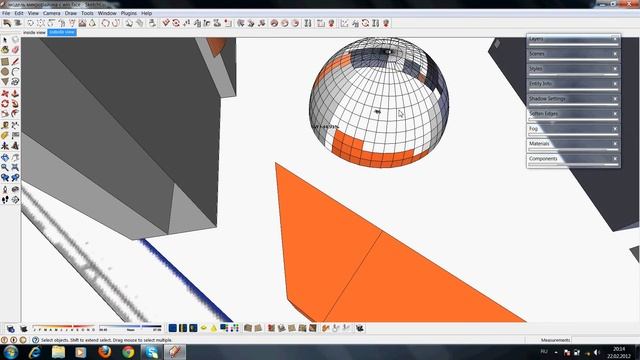Viewport: 640px width, 360px height.
Task: Open the status bar help icon
Action: click(36, 340)
